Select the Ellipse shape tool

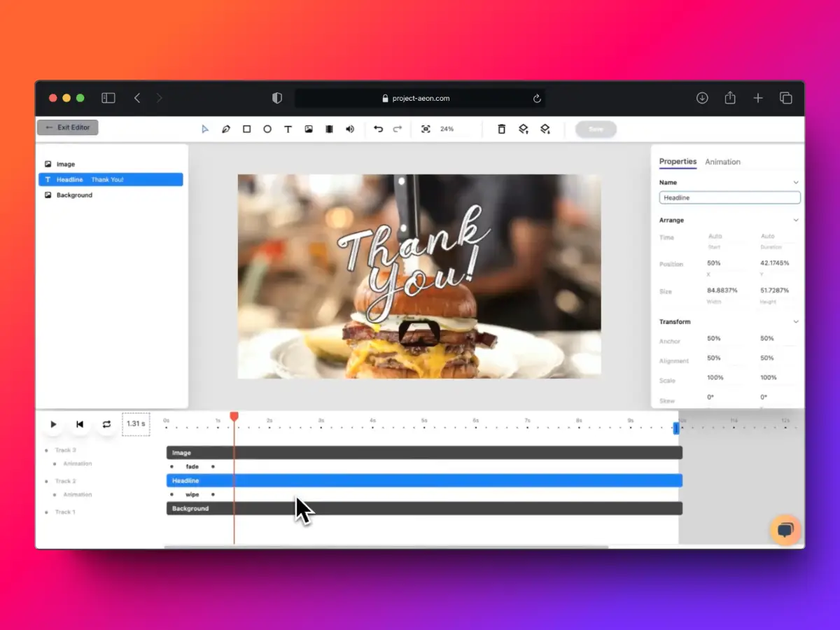click(x=267, y=129)
